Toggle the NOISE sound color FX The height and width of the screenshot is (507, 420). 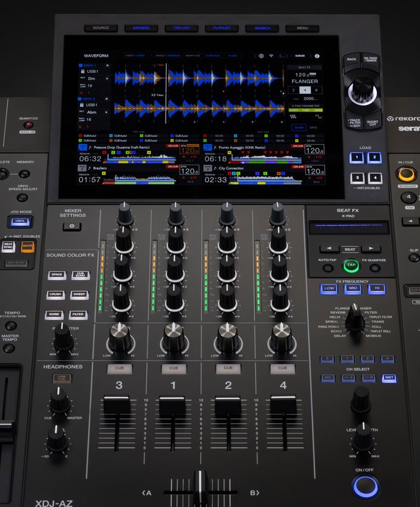(54, 314)
